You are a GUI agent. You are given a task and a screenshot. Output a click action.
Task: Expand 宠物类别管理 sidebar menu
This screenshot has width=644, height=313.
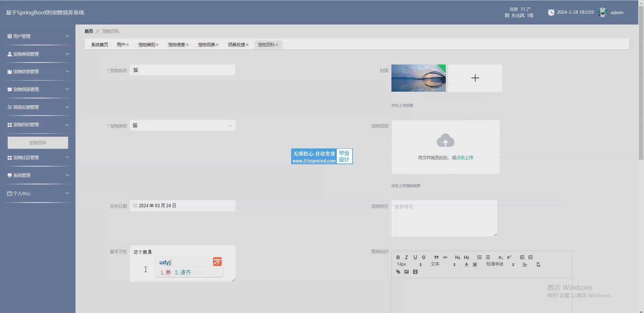[38, 54]
